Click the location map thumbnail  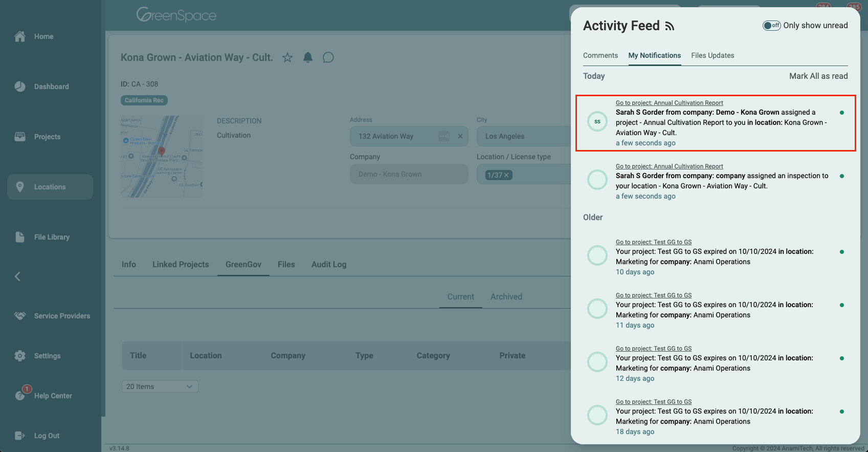click(162, 157)
